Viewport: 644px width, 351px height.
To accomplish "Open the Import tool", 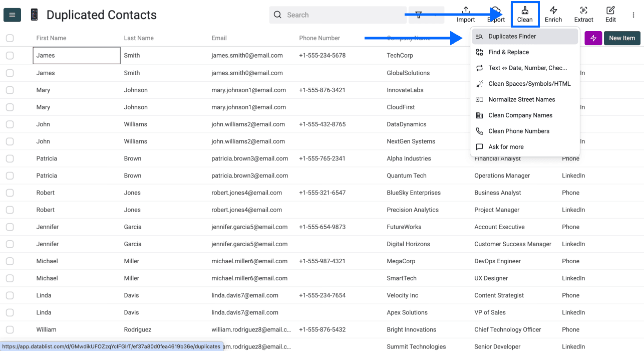I will click(x=465, y=14).
